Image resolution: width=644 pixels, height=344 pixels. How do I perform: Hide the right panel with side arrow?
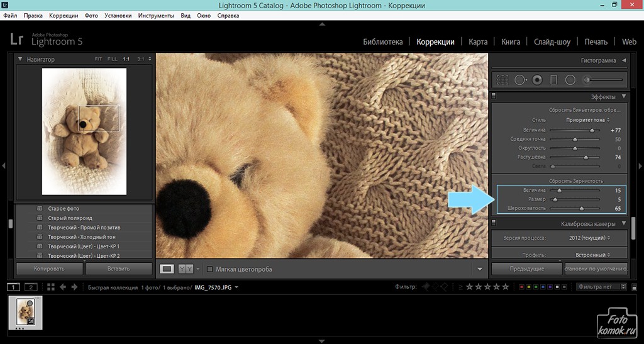tap(640, 166)
